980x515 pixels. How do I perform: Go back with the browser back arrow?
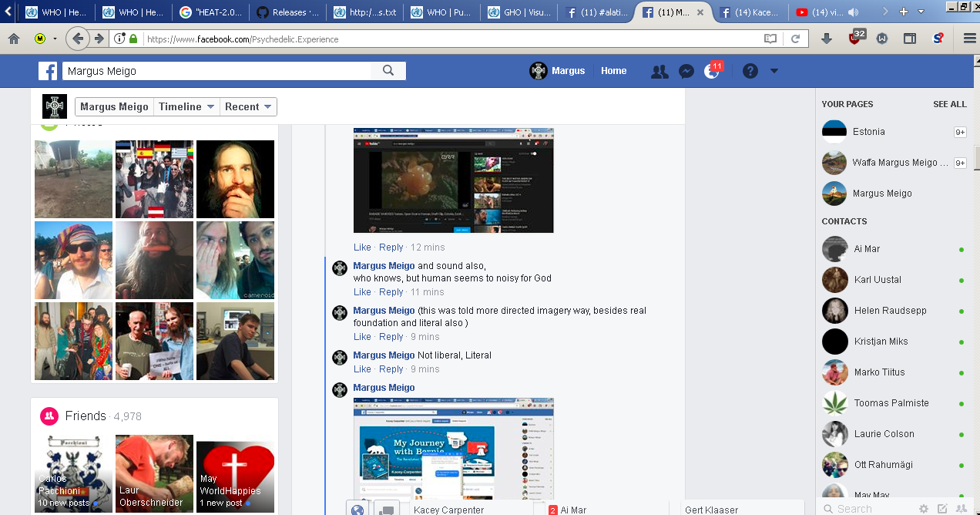(x=77, y=39)
